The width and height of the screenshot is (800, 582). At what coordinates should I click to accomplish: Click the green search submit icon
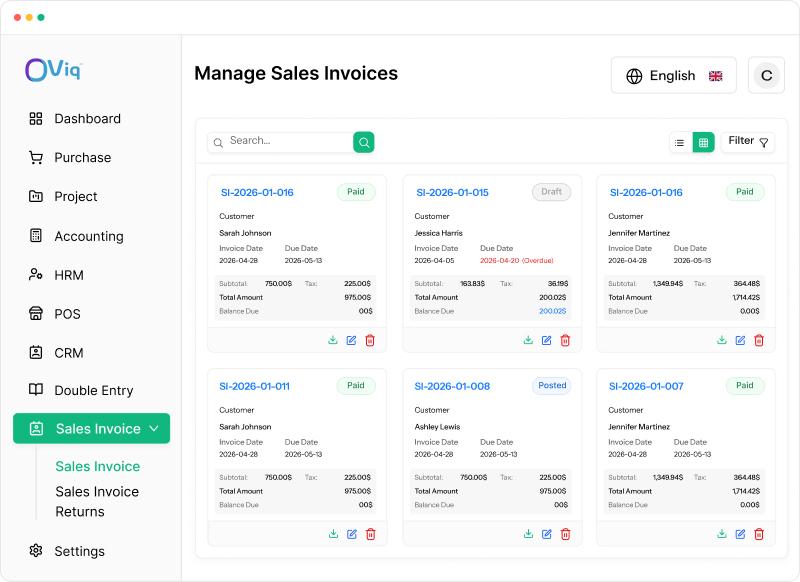364,142
